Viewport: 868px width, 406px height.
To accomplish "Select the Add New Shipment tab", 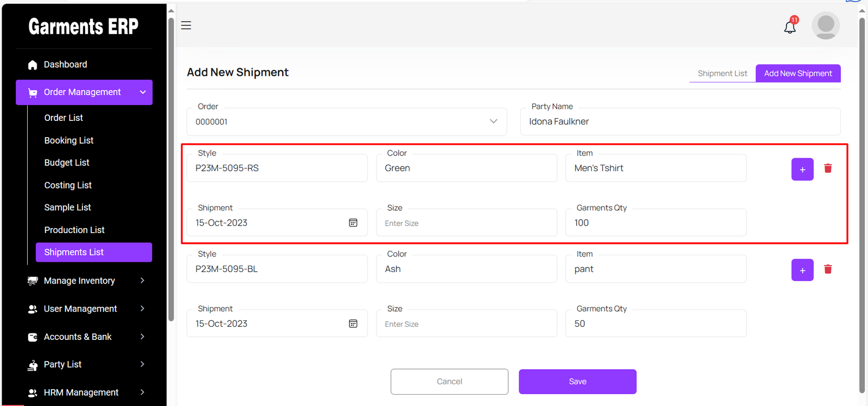I will pos(797,74).
